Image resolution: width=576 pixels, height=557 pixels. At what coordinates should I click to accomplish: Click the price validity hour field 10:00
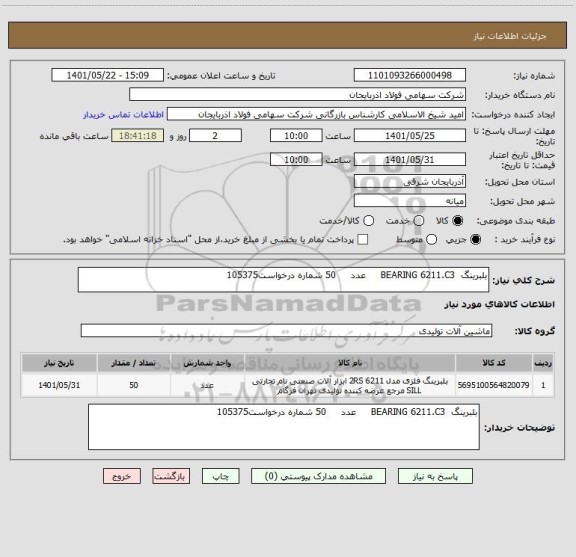(296, 159)
